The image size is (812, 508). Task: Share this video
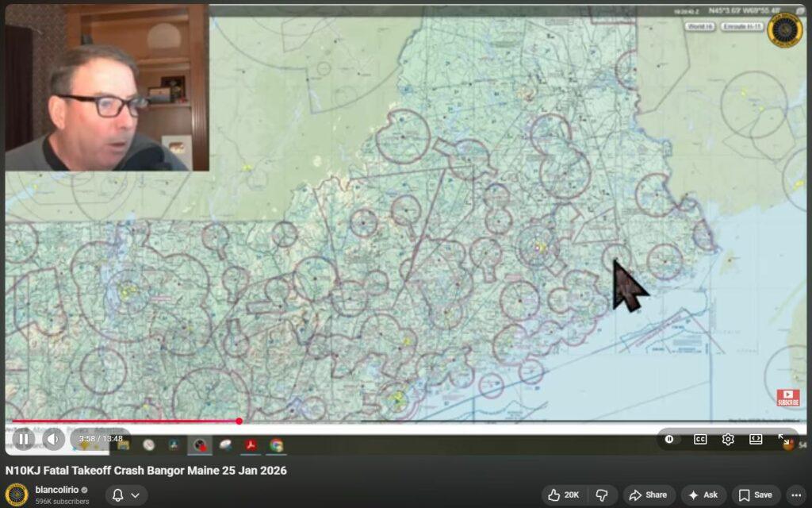pyautogui.click(x=648, y=495)
